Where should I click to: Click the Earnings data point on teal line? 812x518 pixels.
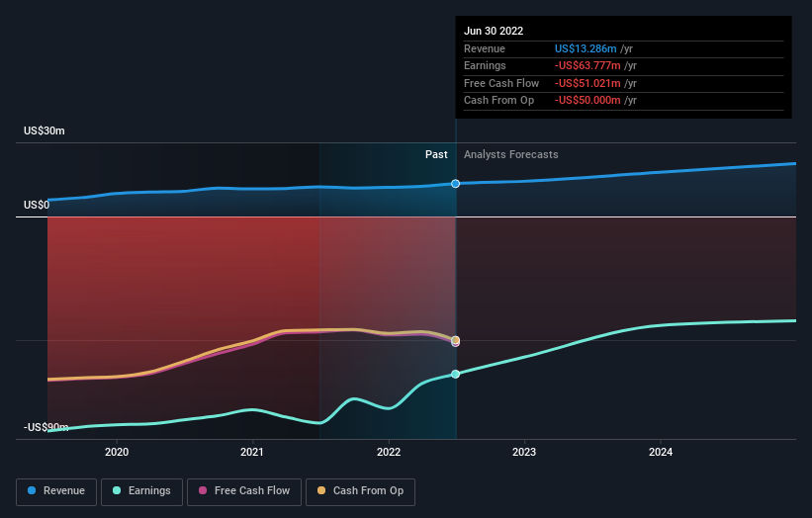[x=455, y=374]
